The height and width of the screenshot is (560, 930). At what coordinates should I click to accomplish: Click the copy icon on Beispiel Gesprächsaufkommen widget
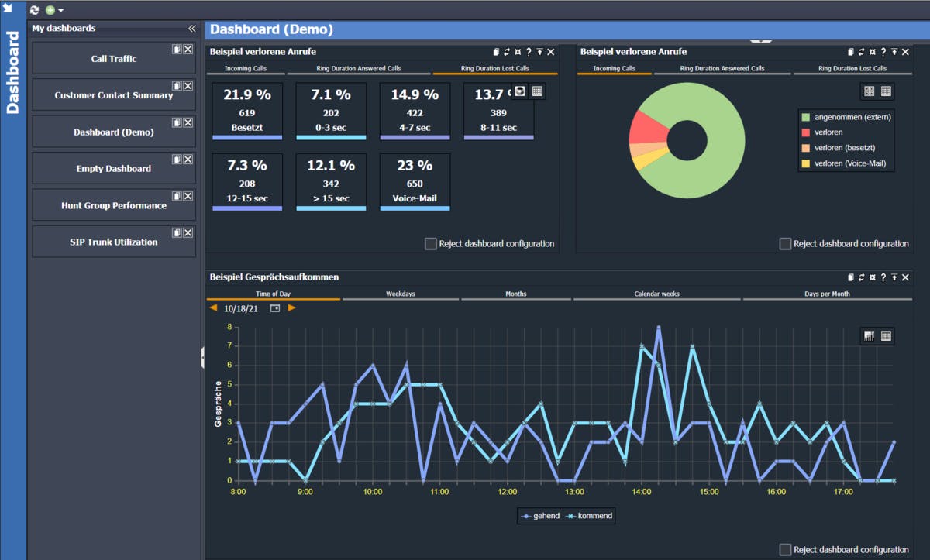[850, 277]
